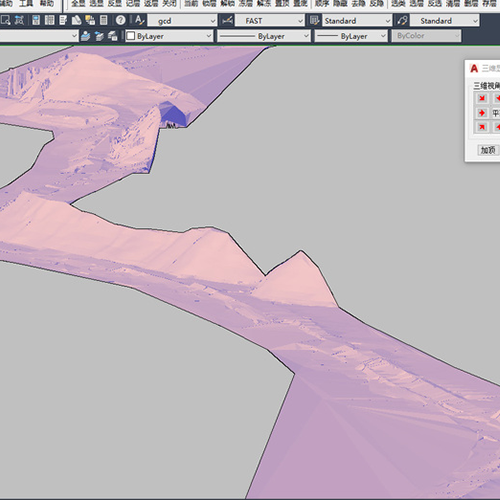
Task: Open the Help question mark icon
Action: tap(120, 21)
